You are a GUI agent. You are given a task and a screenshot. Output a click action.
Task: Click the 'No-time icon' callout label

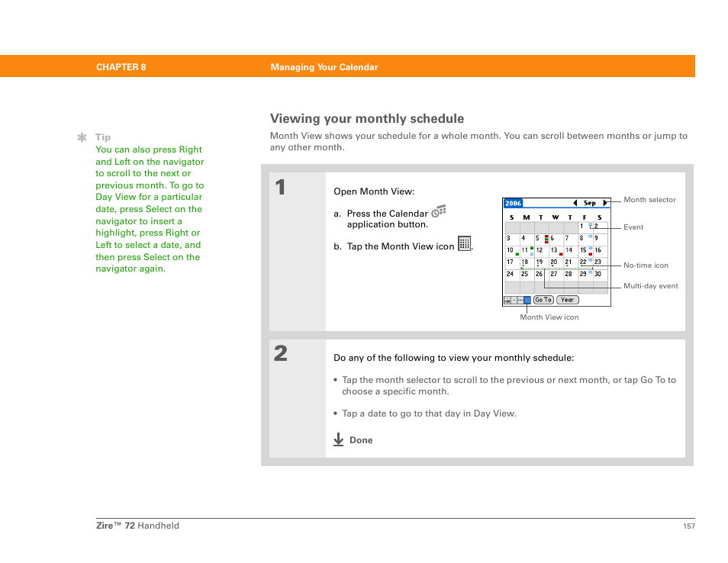coord(646,265)
